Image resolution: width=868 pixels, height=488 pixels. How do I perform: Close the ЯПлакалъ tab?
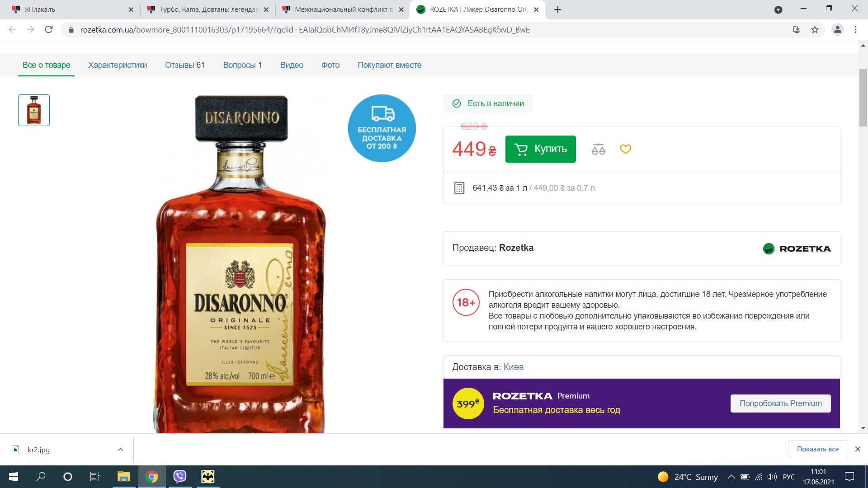tap(131, 9)
